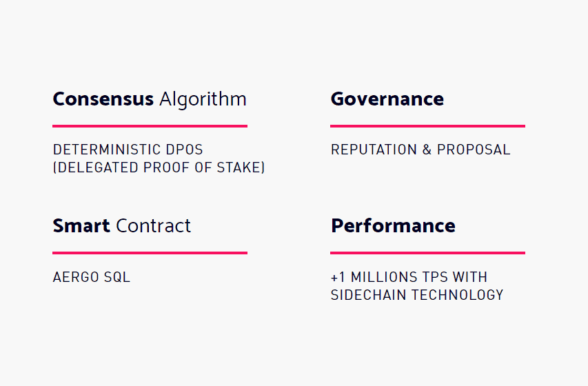Select the word Algorithm in the heading
This screenshot has width=588, height=386.
pyautogui.click(x=203, y=100)
